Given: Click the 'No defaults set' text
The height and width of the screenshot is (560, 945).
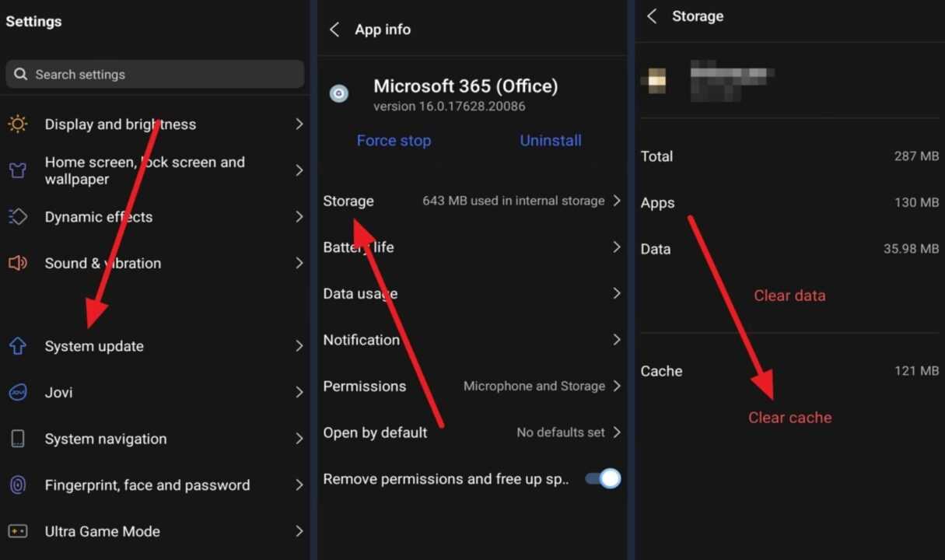Looking at the screenshot, I should point(561,432).
